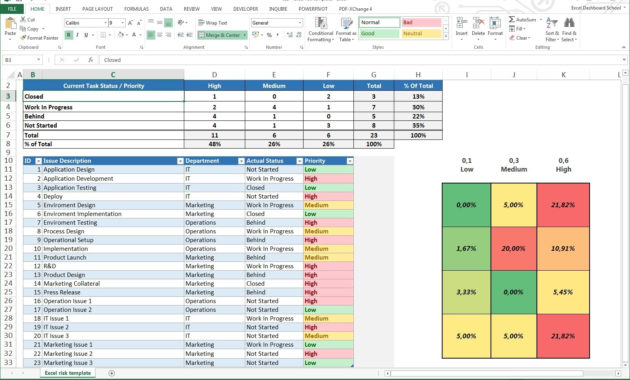Toggle Underline formatting

[86, 35]
